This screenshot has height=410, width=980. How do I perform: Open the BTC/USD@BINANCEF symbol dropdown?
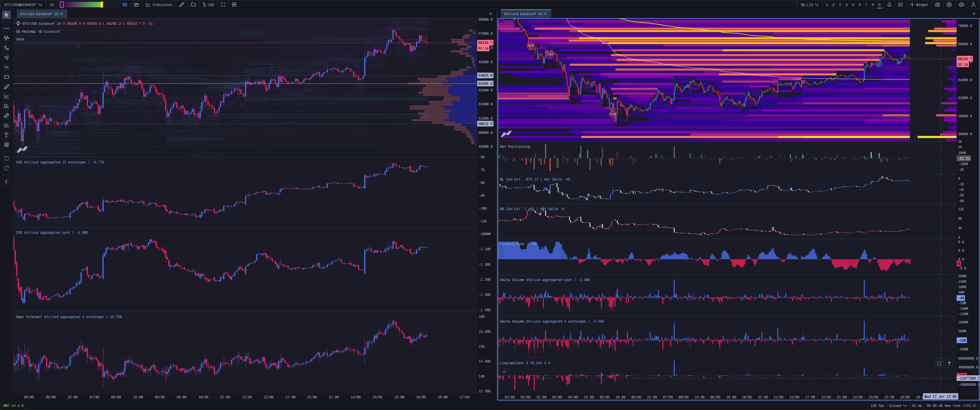(x=23, y=5)
